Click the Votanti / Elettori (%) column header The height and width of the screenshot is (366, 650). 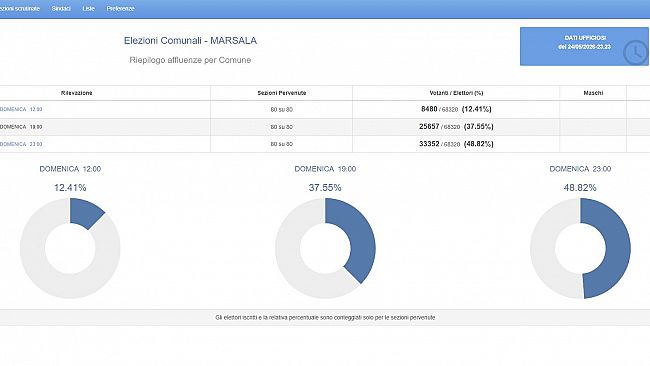[x=456, y=93]
